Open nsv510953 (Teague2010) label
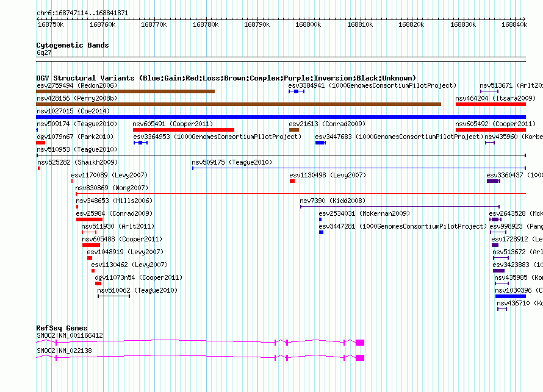The height and width of the screenshot is (392, 543). 77,149
